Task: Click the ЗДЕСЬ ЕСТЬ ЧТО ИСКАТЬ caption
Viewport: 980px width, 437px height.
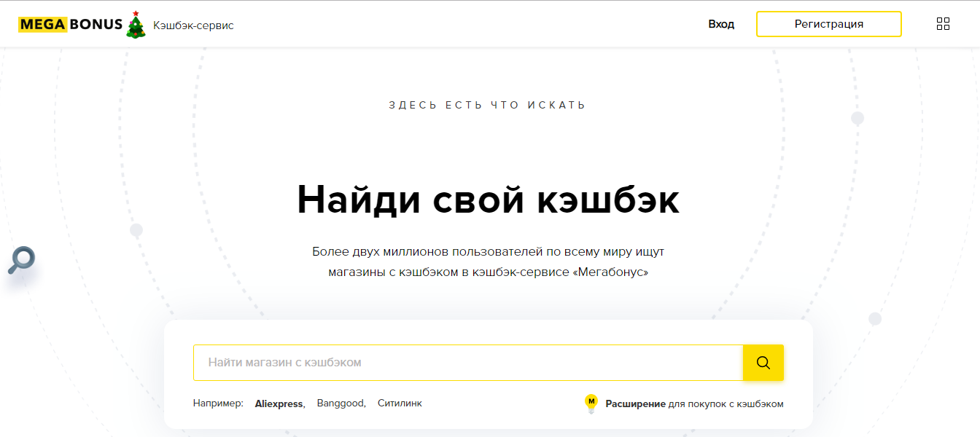Action: 488,105
